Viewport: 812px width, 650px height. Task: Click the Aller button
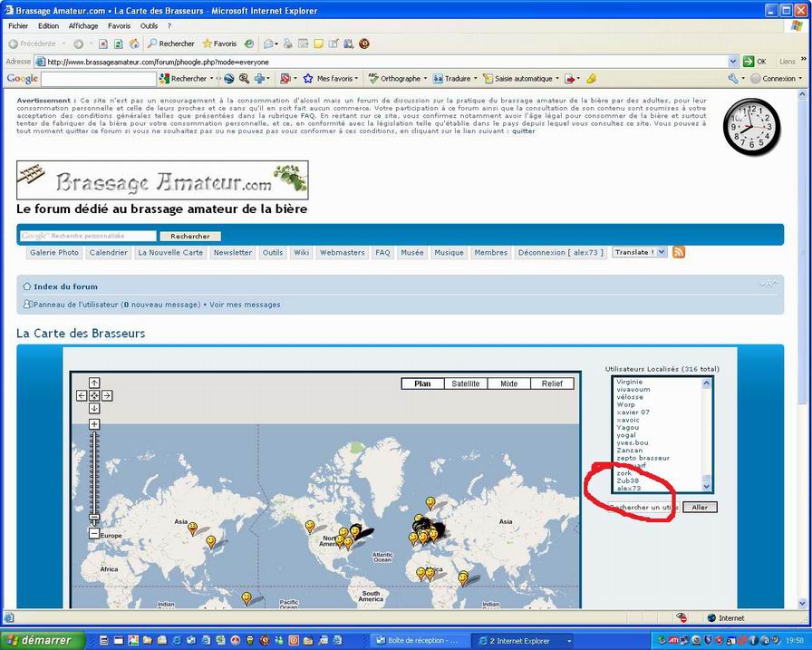pyautogui.click(x=700, y=507)
